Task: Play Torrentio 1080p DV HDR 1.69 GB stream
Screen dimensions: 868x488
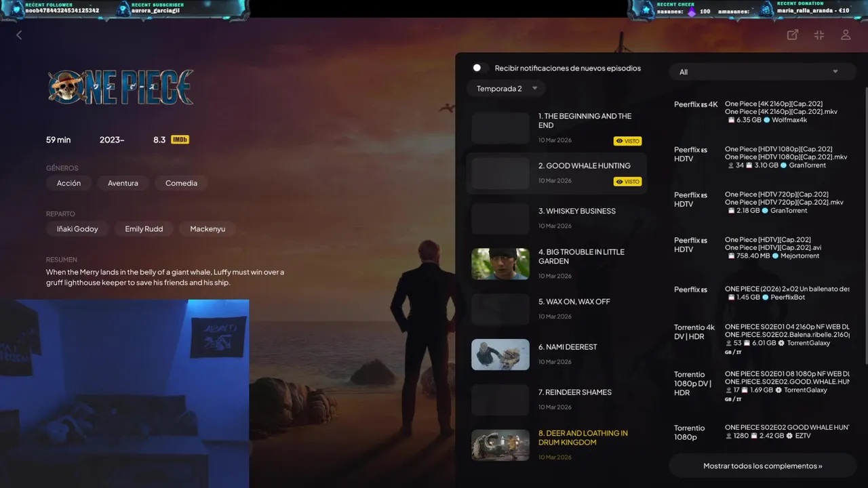Action: coord(762,386)
